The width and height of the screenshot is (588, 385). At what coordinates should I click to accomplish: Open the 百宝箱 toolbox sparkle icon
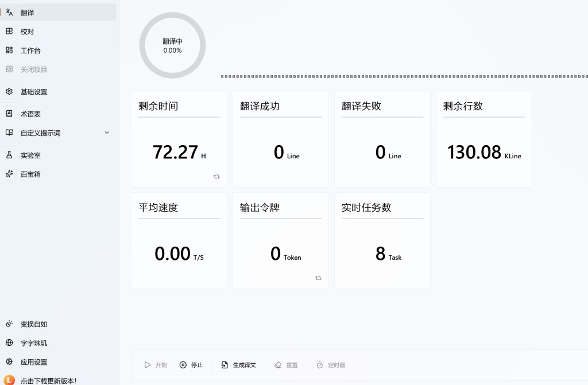pyautogui.click(x=9, y=174)
